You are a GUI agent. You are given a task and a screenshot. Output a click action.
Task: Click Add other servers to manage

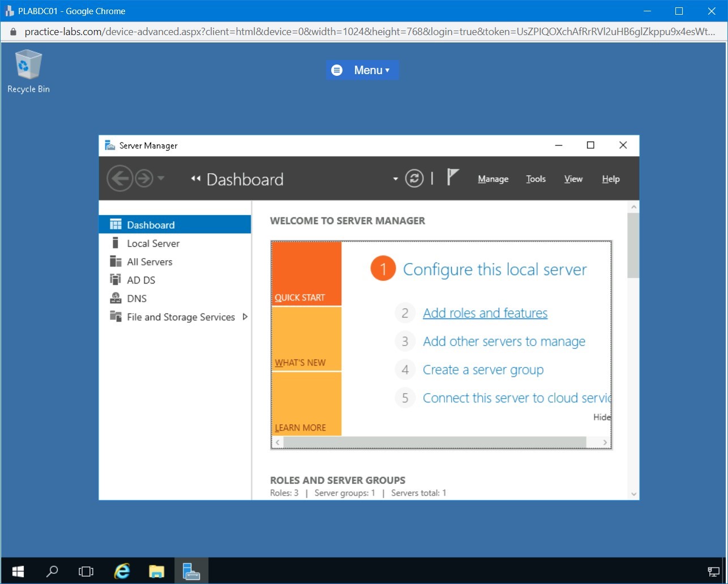point(504,341)
